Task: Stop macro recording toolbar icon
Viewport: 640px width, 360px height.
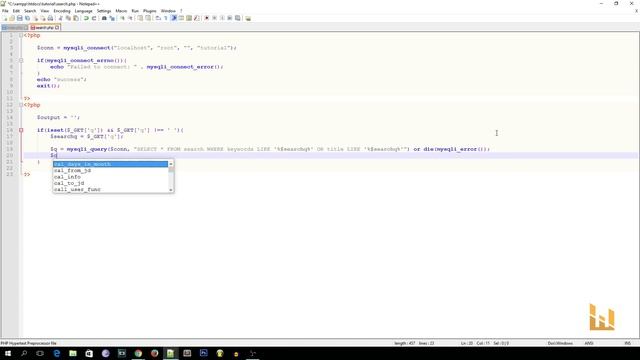Action: pos(214,18)
